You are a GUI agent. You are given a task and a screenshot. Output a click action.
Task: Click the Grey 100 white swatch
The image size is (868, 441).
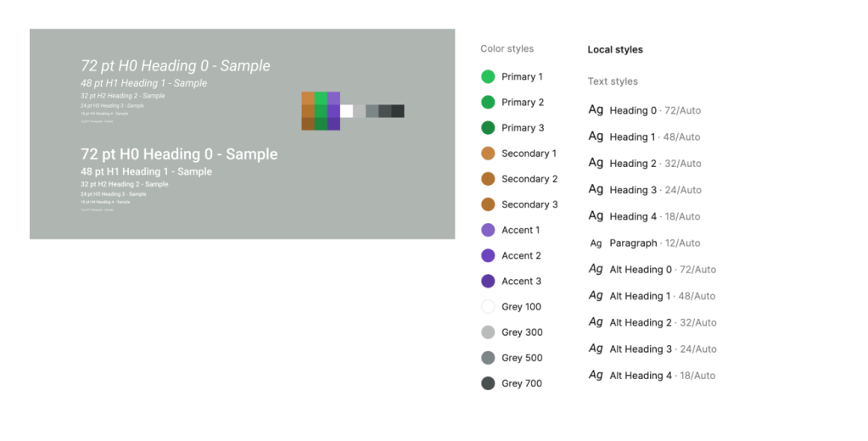click(488, 307)
